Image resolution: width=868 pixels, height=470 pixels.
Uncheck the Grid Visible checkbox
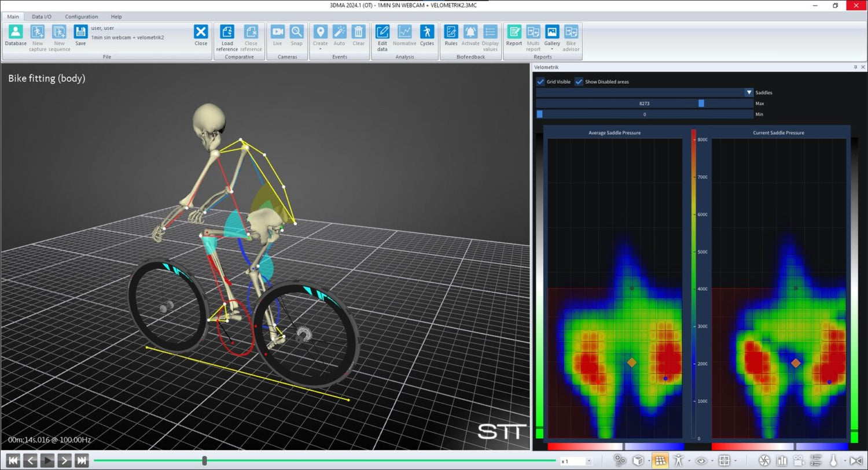click(x=540, y=82)
